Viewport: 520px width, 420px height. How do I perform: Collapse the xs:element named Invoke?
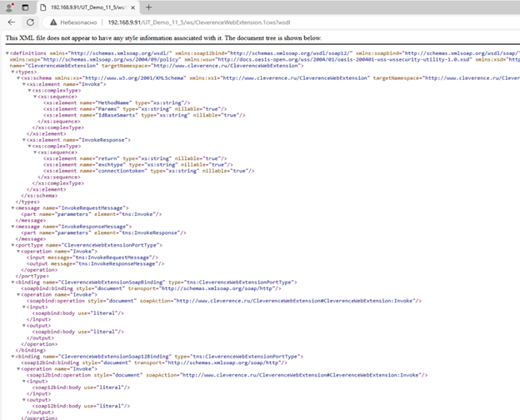click(22, 84)
